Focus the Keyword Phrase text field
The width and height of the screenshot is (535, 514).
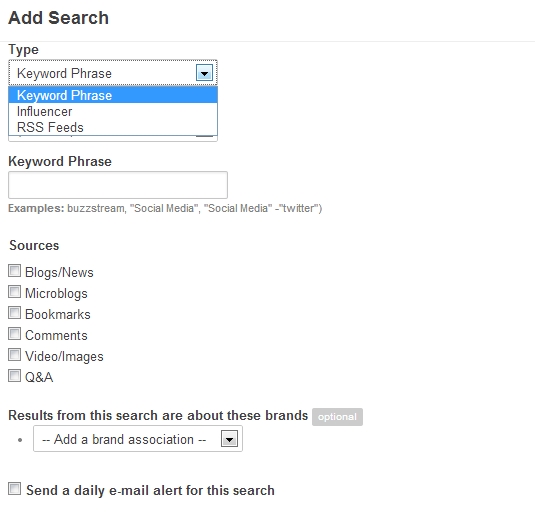[x=118, y=185]
